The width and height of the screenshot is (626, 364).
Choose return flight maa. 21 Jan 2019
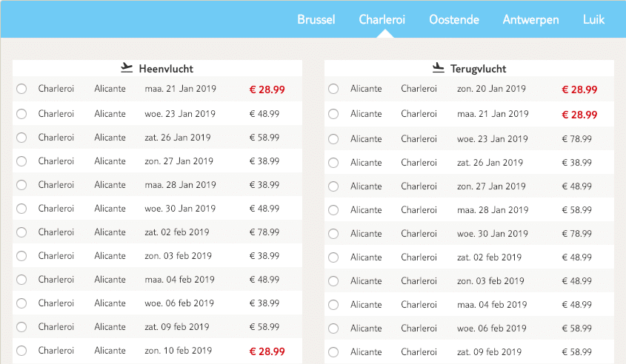point(333,114)
